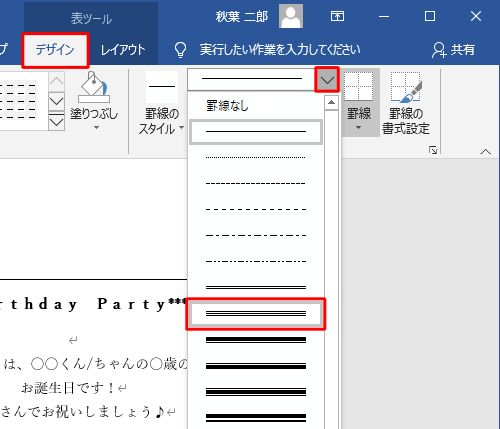This screenshot has width=500, height=429.
Task: Expand the table styles gallery
Action: pos(56,121)
